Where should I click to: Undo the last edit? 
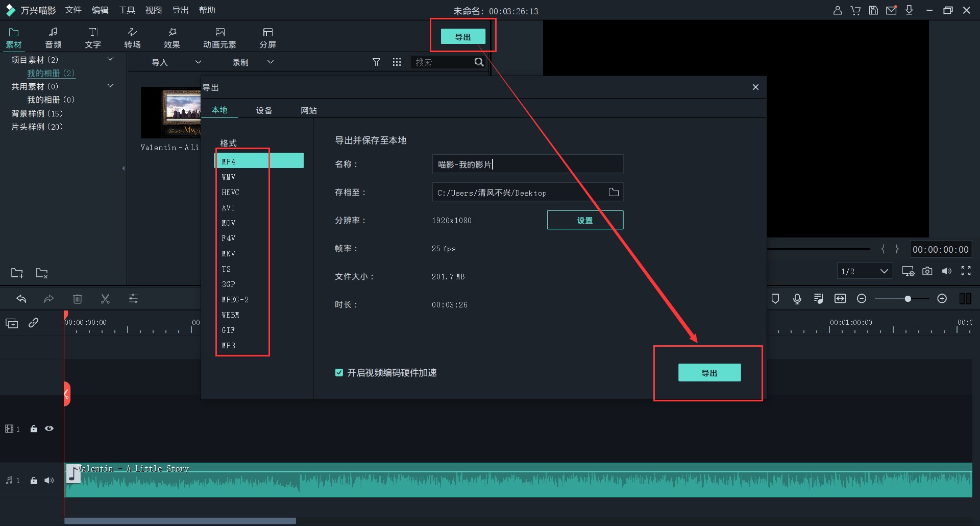pos(21,299)
